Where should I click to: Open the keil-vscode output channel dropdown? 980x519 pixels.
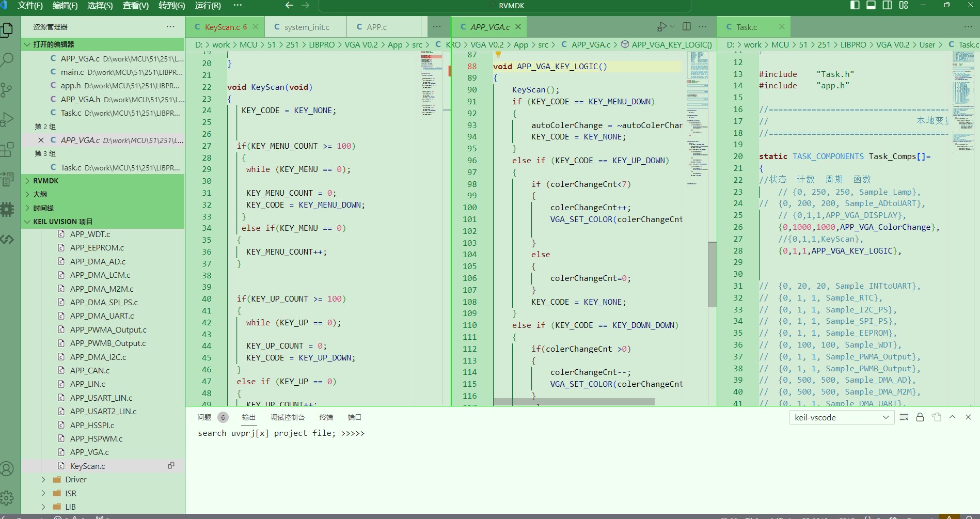point(841,417)
